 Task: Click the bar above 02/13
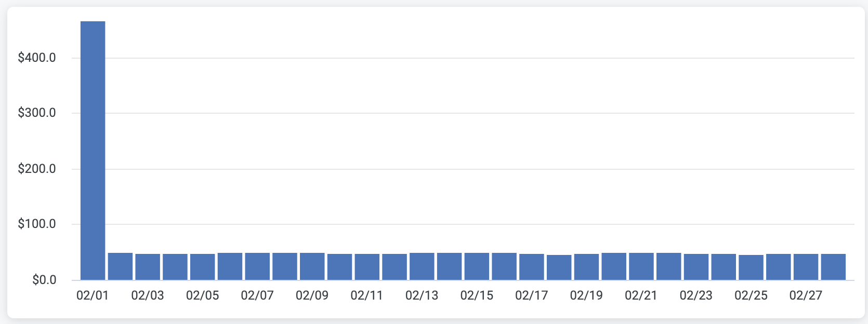422,266
